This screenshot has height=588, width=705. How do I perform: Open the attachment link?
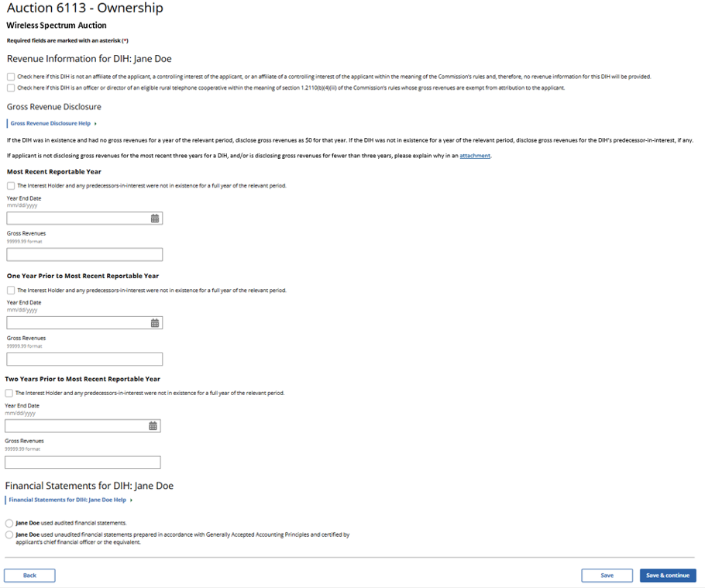coord(475,156)
